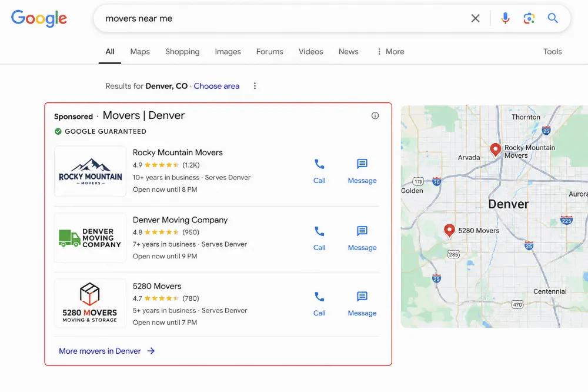
Task: Message Denver Moving Company
Action: [x=362, y=238]
